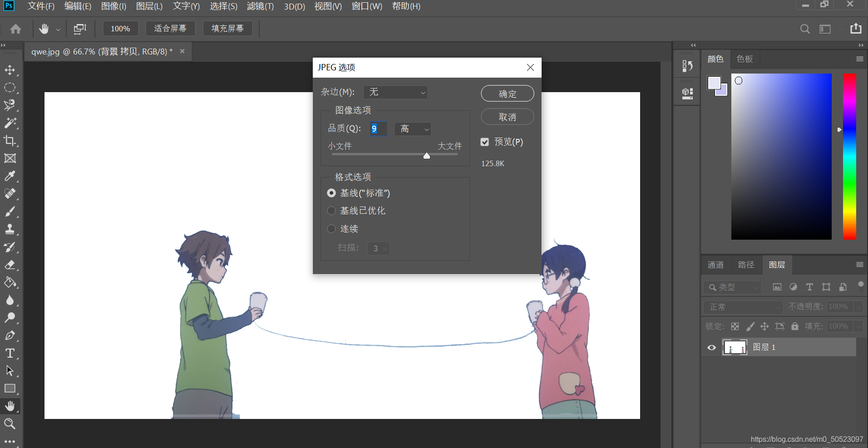The height and width of the screenshot is (448, 868).
Task: Click the JPEG quality slider handle
Action: (x=427, y=156)
